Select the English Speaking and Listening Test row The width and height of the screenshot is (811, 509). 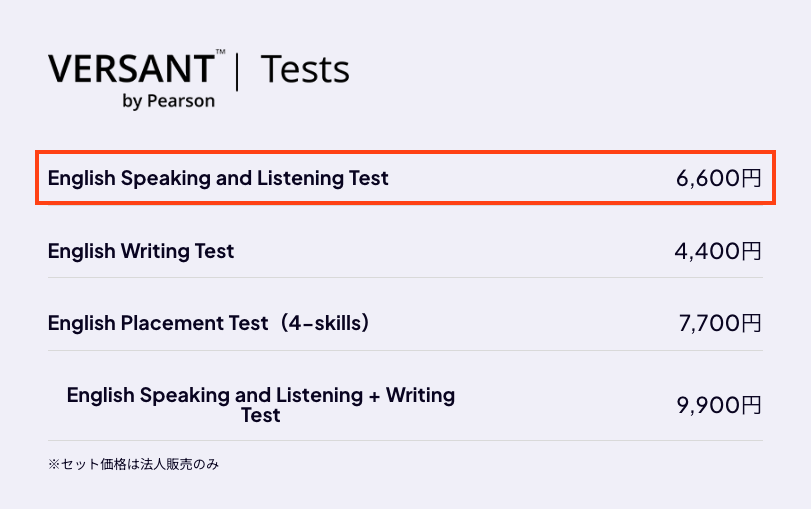[405, 179]
